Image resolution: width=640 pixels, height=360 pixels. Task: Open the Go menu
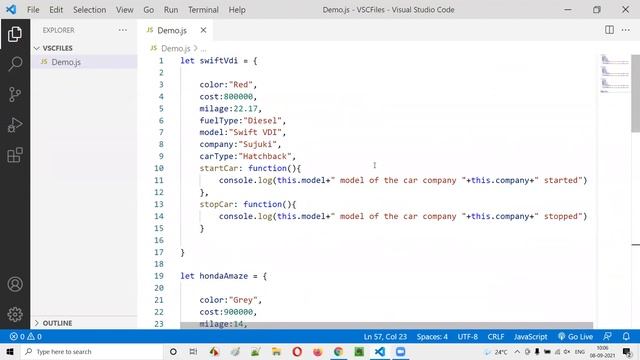[x=149, y=9]
